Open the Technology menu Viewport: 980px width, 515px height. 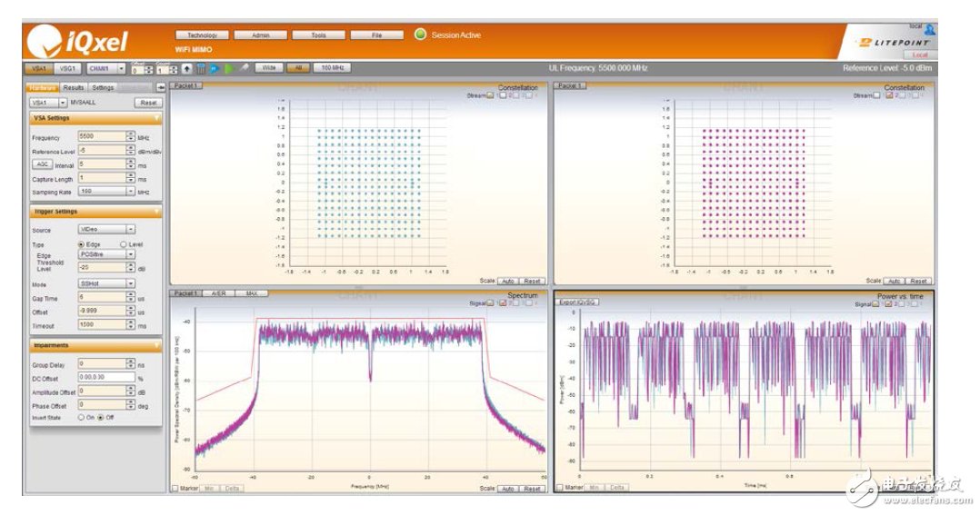tap(201, 35)
